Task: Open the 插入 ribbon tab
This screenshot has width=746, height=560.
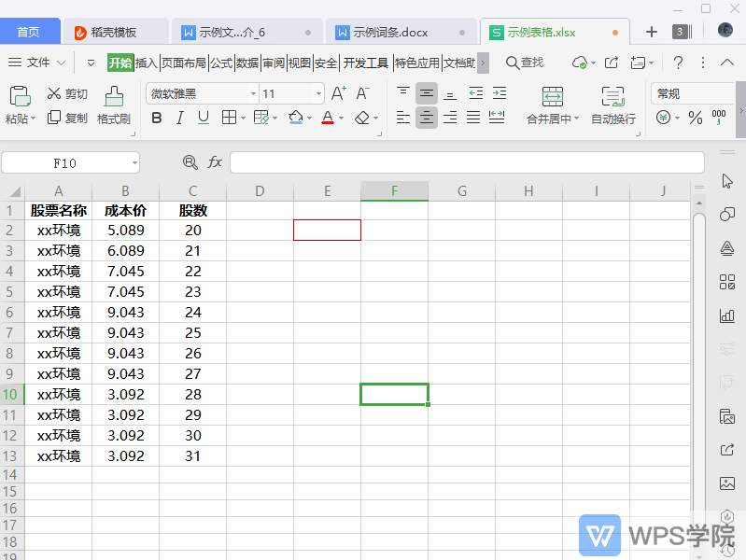Action: 147,63
